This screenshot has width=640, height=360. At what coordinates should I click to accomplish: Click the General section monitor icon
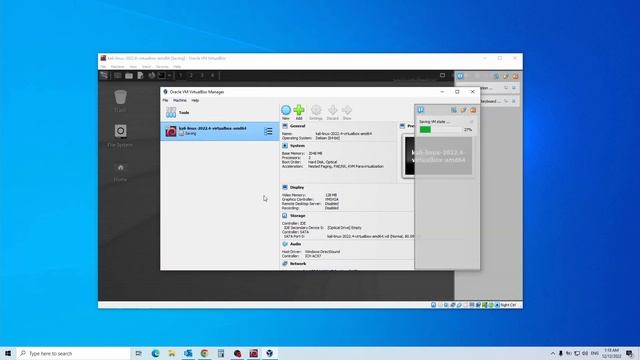click(285, 126)
